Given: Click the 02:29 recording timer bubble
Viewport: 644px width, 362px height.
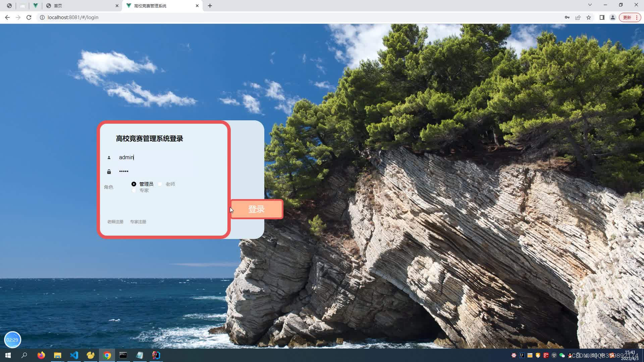Looking at the screenshot, I should pyautogui.click(x=12, y=340).
